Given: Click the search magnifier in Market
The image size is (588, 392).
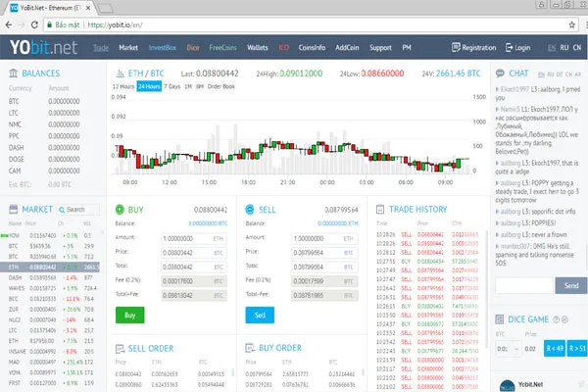Looking at the screenshot, I should click(62, 210).
